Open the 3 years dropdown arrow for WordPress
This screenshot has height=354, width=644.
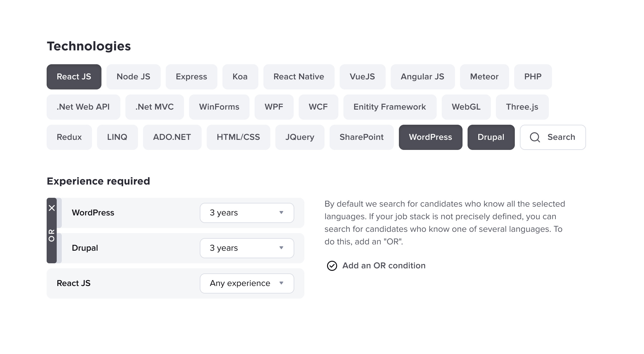[281, 213]
